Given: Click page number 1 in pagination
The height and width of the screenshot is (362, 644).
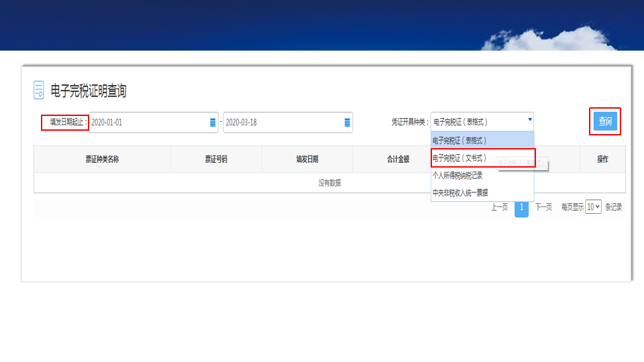Looking at the screenshot, I should pyautogui.click(x=521, y=207).
